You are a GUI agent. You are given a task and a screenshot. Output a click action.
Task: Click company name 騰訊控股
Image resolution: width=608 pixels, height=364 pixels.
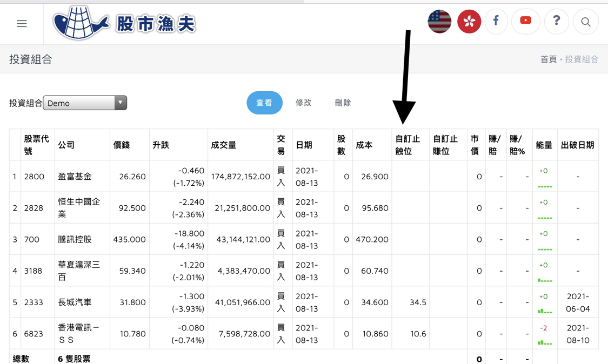click(x=75, y=239)
